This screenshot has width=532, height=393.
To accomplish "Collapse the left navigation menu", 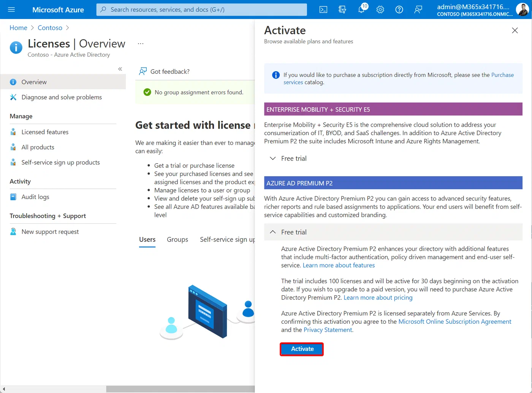I will click(x=120, y=69).
